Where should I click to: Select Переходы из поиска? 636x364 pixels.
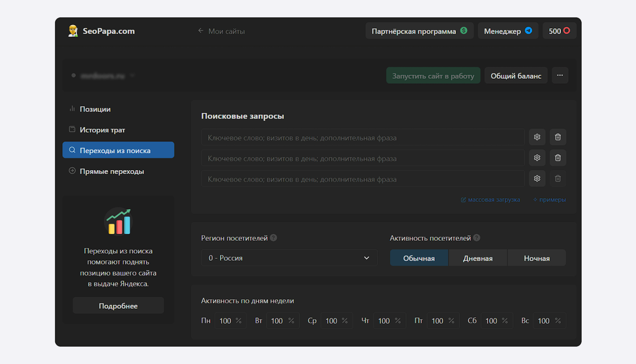tap(118, 150)
